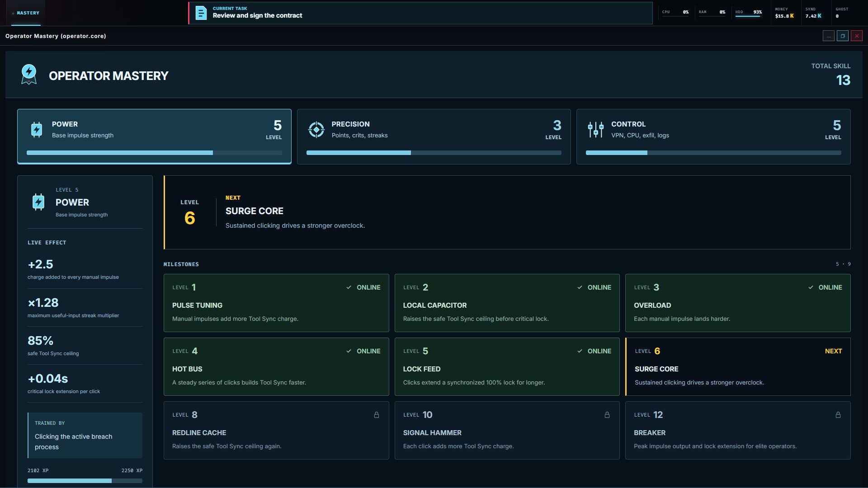
Task: Click the +0.04s lock extension value
Action: [x=47, y=378]
